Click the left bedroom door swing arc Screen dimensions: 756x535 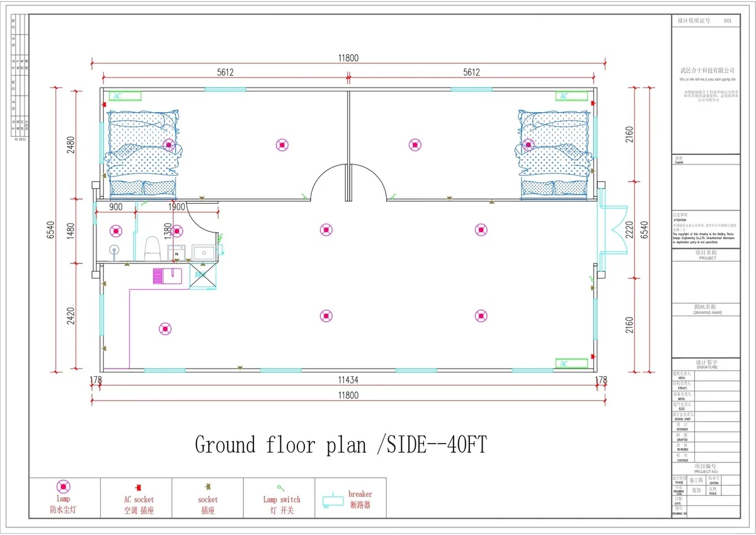325,182
